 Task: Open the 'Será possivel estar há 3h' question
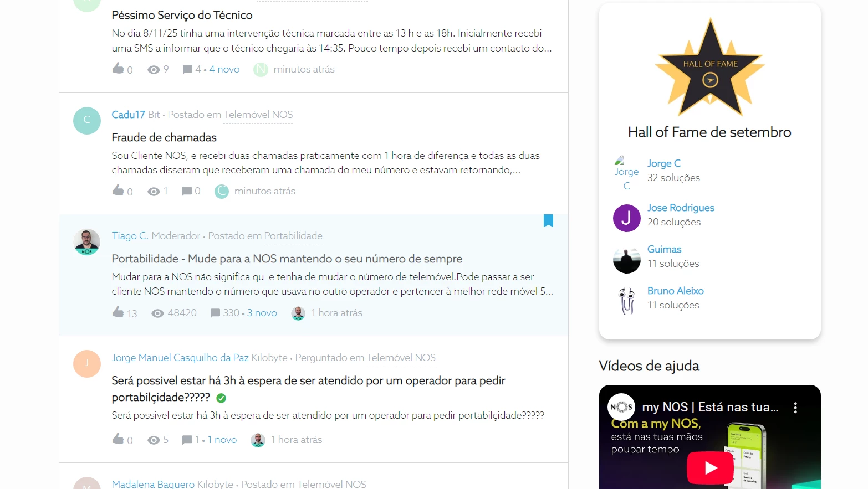(308, 389)
